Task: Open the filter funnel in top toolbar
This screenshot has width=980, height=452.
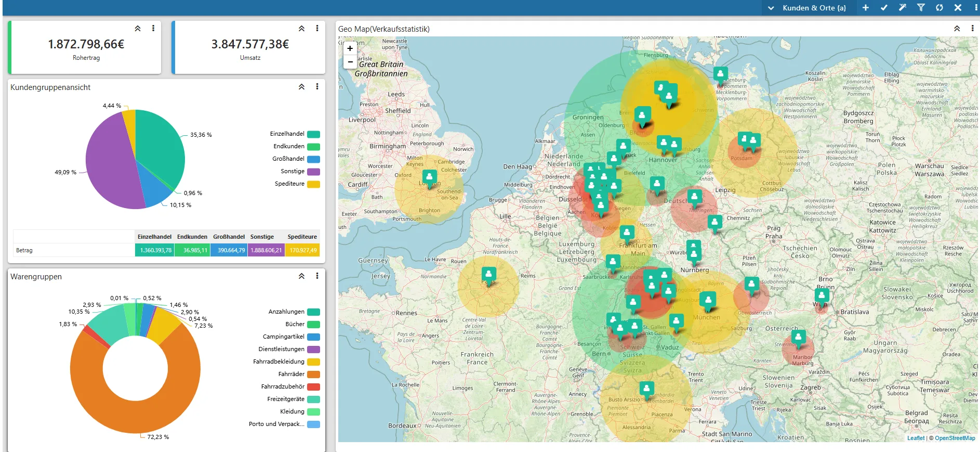Action: tap(921, 8)
